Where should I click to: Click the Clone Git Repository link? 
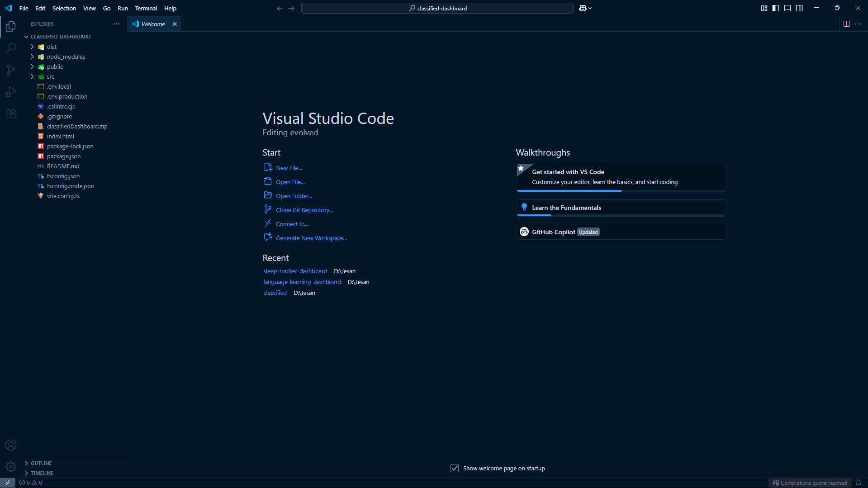click(x=304, y=210)
